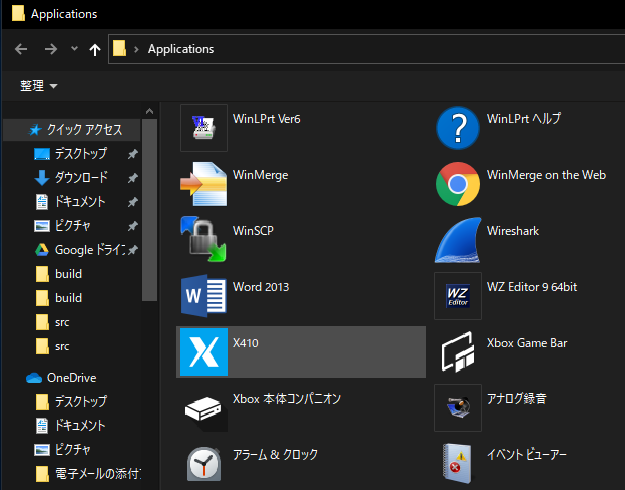The width and height of the screenshot is (625, 490).
Task: Open the WinLPrt ヘルプ question mark icon
Action: click(x=458, y=128)
